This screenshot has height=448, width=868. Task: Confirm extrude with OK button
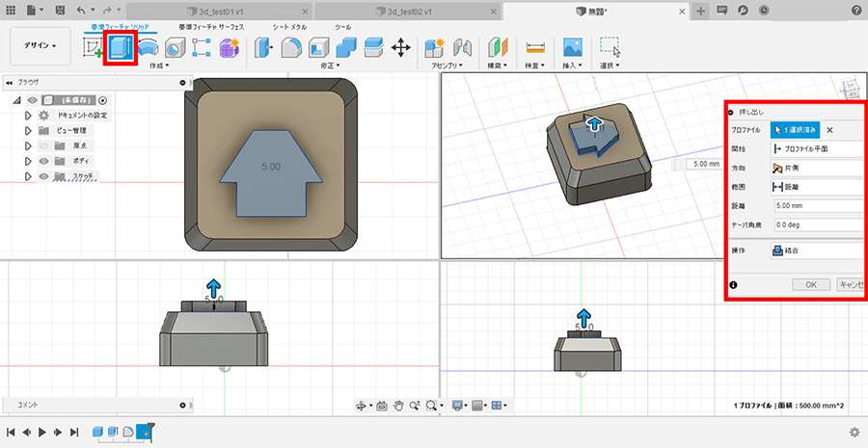tap(811, 285)
